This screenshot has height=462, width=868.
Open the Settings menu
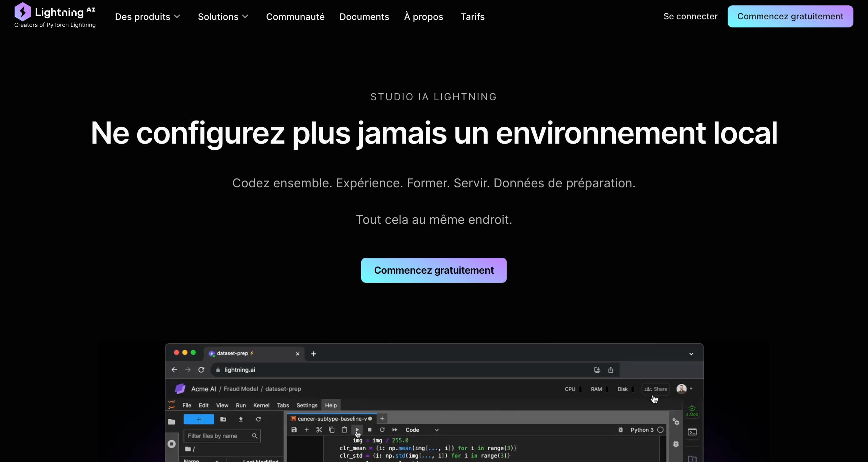pyautogui.click(x=307, y=405)
